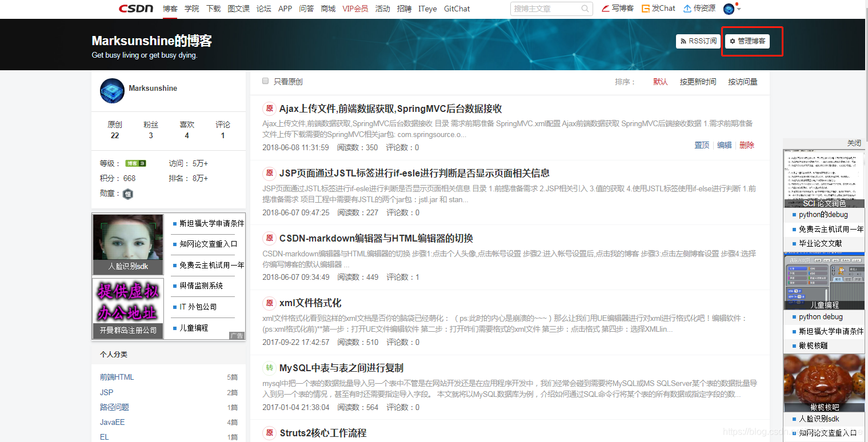This screenshot has width=868, height=442.
Task: Open the 知网论文查重入口 left ad link
Action: (x=208, y=244)
